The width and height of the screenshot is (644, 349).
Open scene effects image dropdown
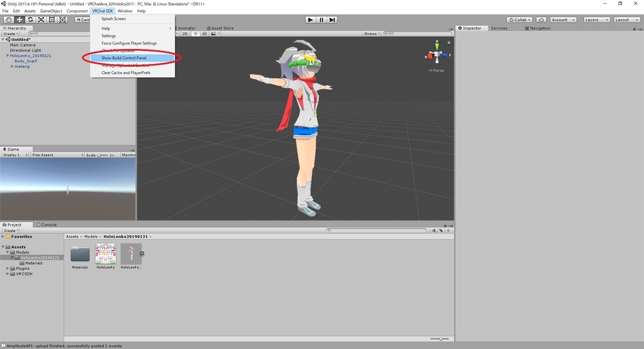pos(214,34)
